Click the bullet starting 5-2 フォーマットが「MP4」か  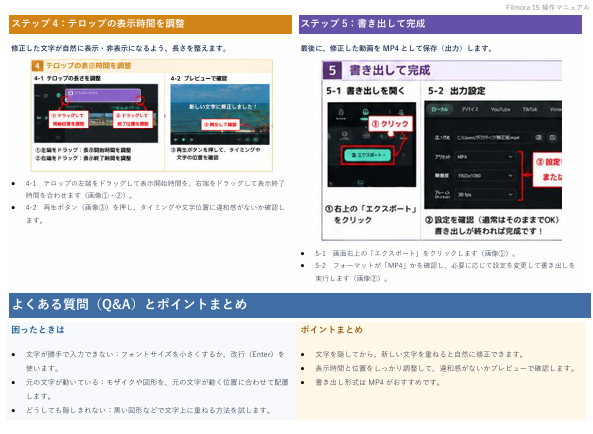(445, 272)
